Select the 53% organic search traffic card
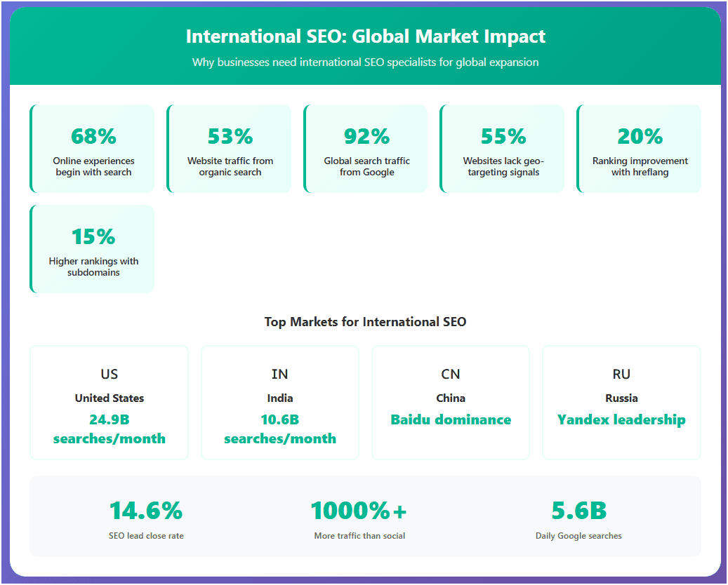 (x=230, y=149)
